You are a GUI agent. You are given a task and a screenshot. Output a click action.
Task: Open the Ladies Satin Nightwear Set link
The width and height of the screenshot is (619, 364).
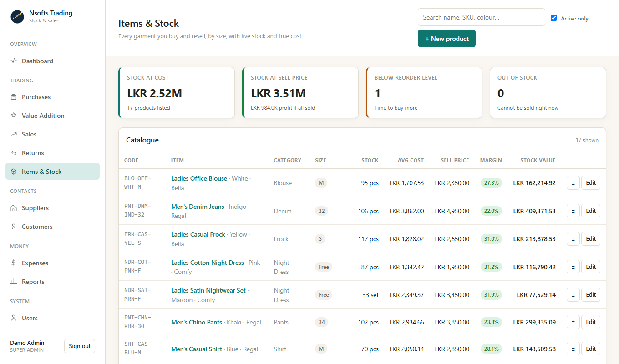pos(208,290)
